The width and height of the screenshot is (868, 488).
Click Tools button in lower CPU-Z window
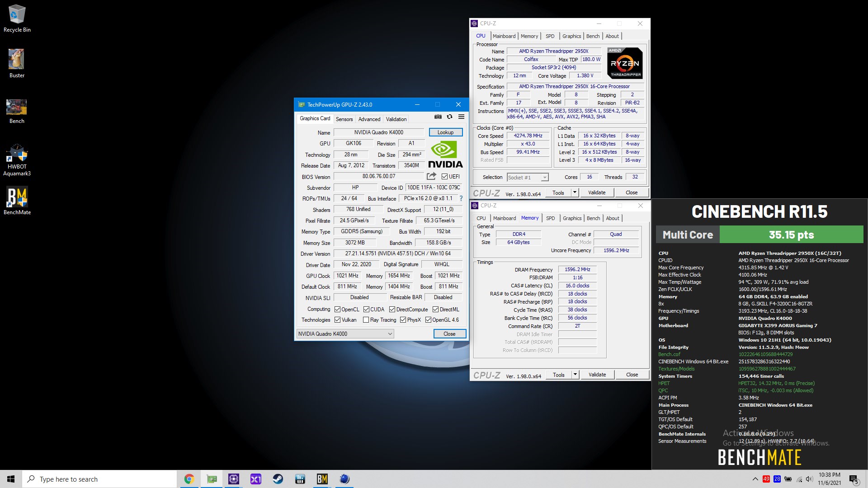coord(559,375)
